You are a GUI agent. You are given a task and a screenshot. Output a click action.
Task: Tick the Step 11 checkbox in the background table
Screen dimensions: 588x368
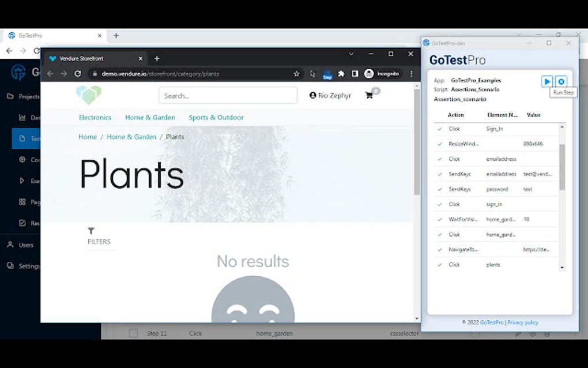pyautogui.click(x=133, y=333)
